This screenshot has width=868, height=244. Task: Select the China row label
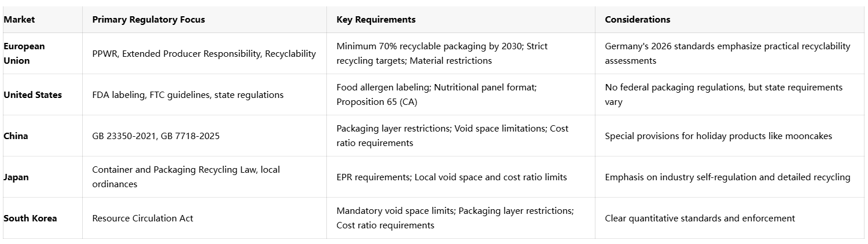16,136
